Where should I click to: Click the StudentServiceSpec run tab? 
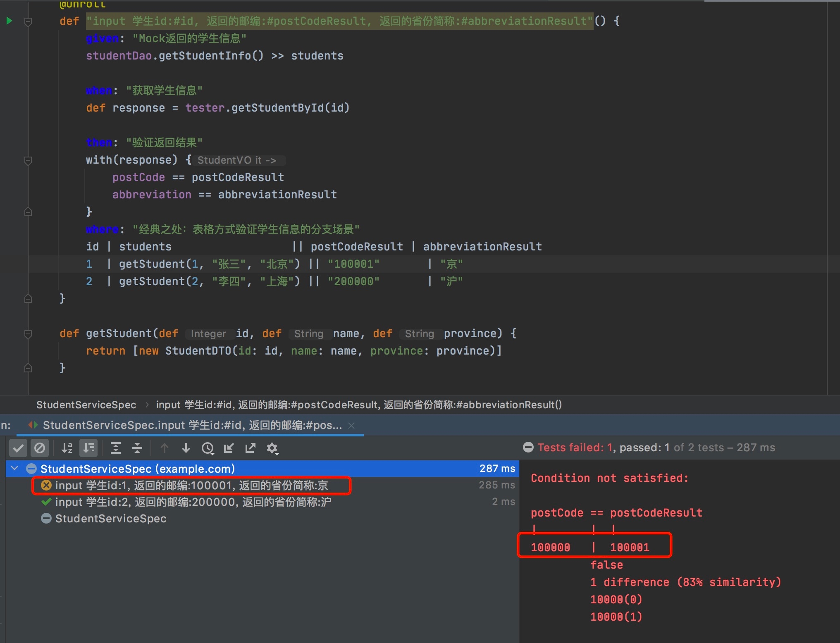192,425
